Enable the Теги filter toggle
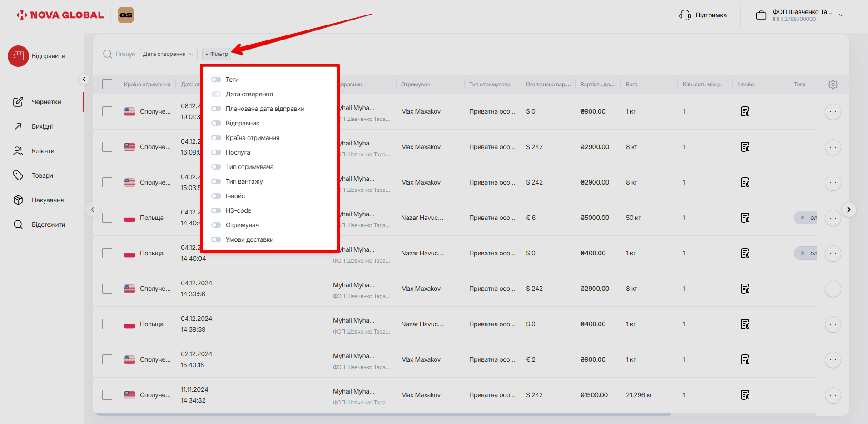This screenshot has width=868, height=424. coord(216,80)
